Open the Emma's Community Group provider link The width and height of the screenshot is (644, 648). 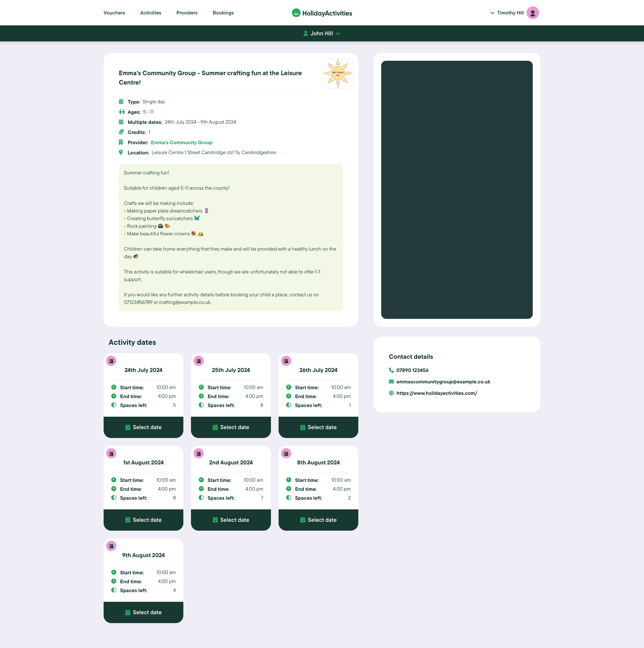click(182, 142)
